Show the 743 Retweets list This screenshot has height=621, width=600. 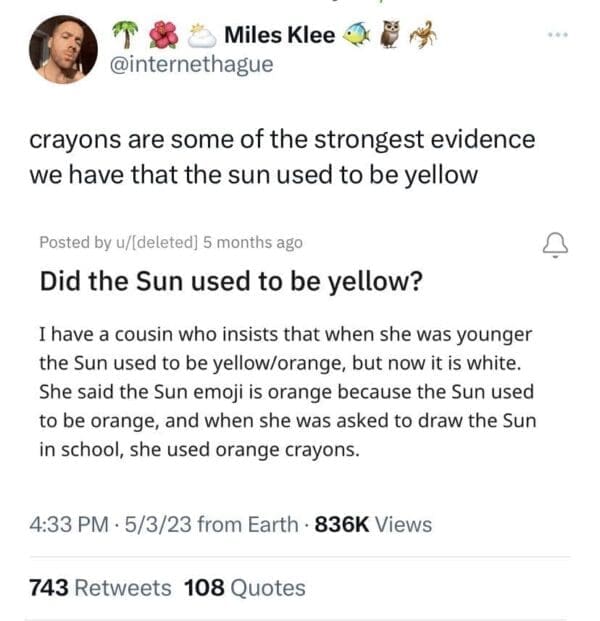[x=100, y=588]
